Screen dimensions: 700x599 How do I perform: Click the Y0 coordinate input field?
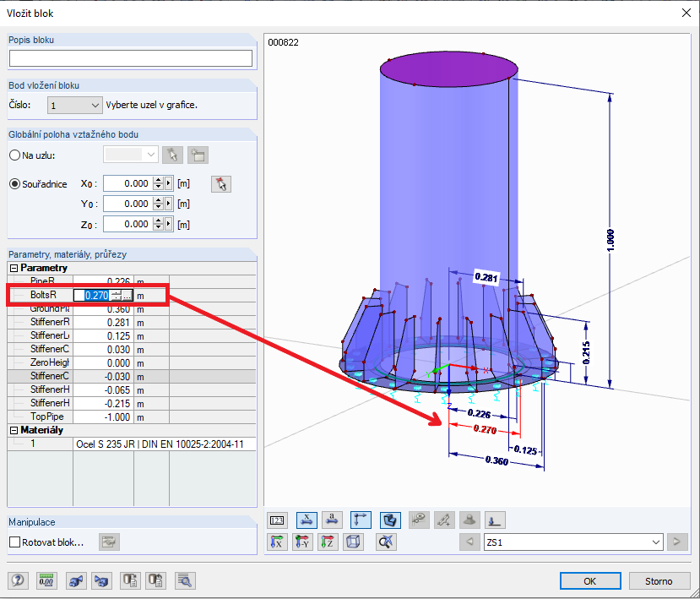(128, 204)
